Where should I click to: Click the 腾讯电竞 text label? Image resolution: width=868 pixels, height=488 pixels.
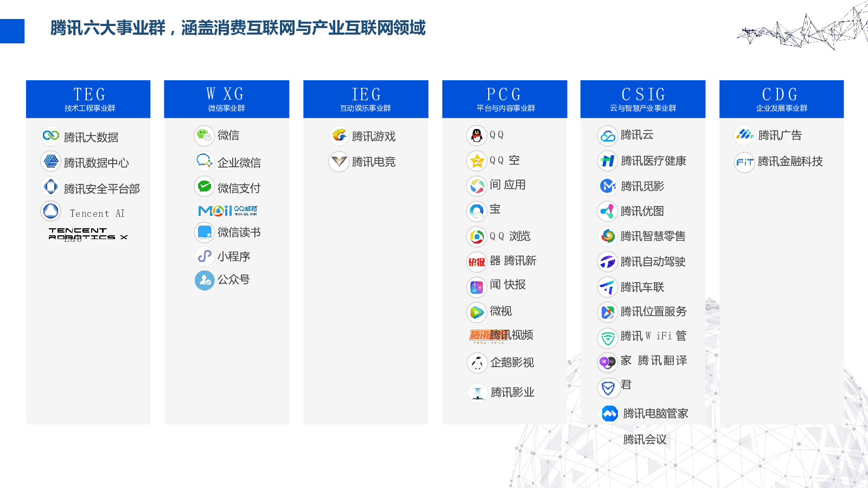(374, 162)
